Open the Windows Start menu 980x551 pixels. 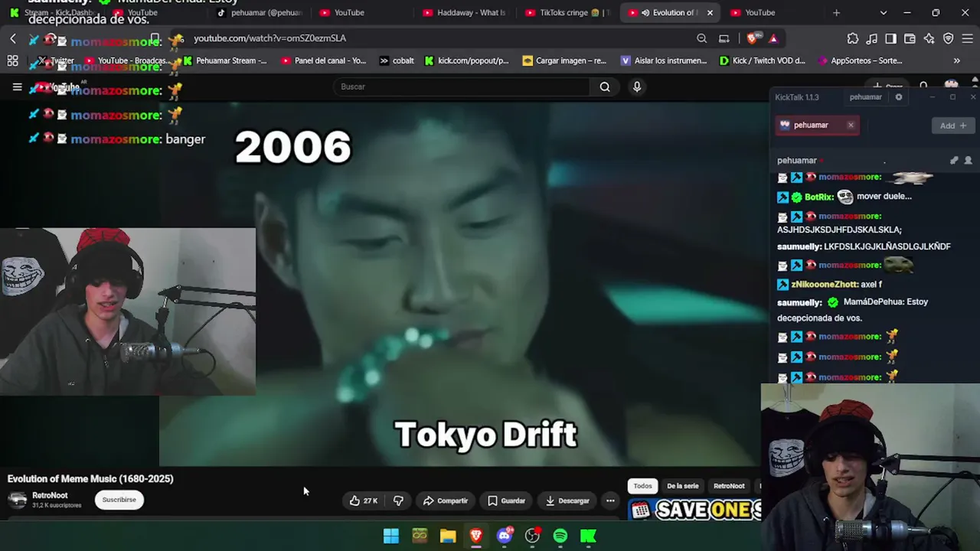point(391,536)
